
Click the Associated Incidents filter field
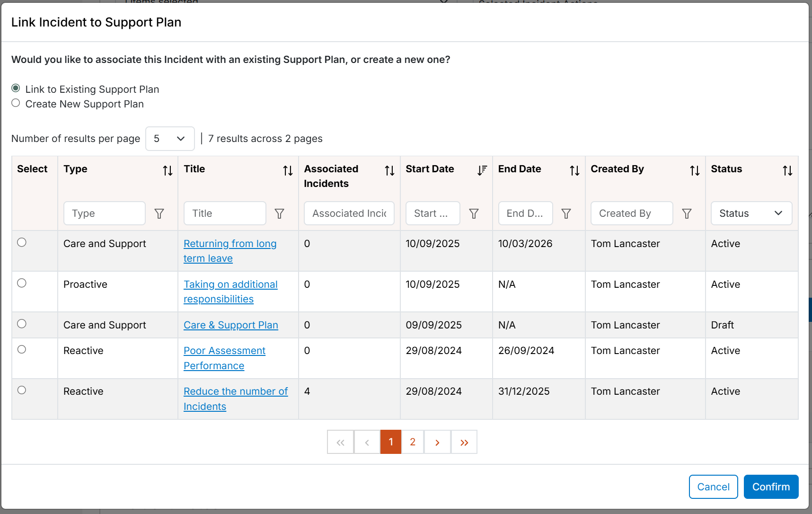(349, 213)
